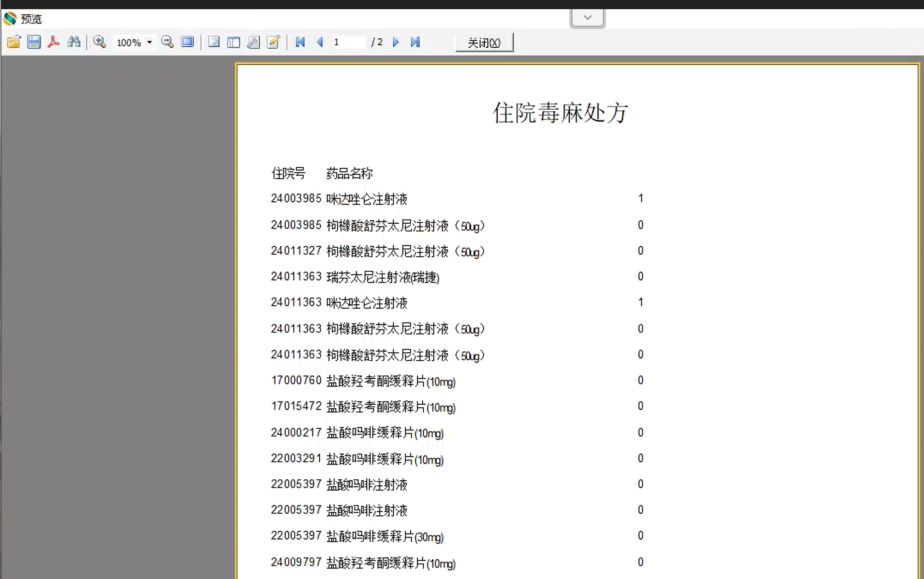
Task: Click the binoculars find icon
Action: pyautogui.click(x=74, y=42)
